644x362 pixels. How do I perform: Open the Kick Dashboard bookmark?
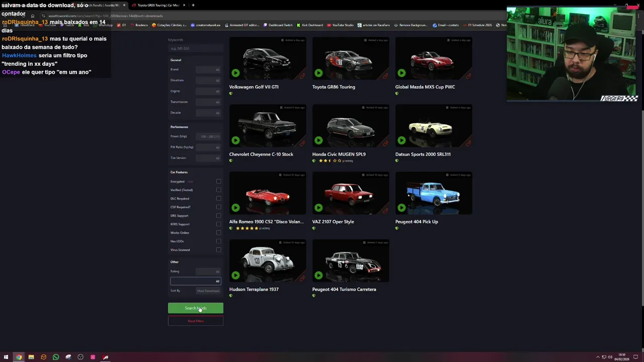click(x=310, y=25)
